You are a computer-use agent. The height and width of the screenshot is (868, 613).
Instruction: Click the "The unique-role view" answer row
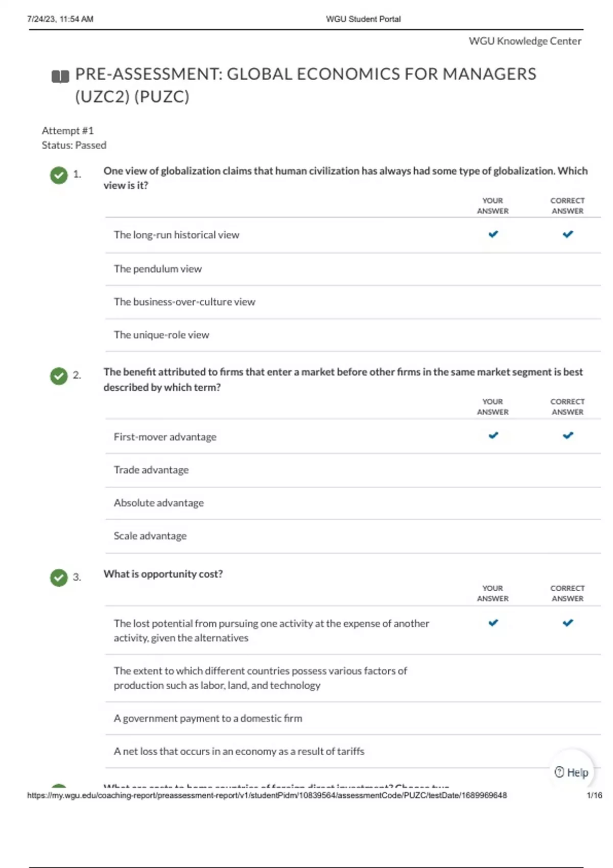(x=161, y=335)
